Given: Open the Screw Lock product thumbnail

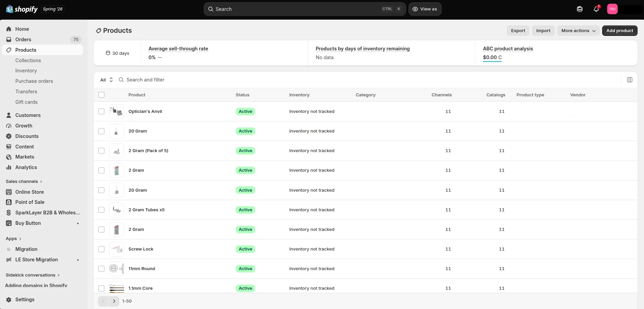Looking at the screenshot, I should click(116, 249).
